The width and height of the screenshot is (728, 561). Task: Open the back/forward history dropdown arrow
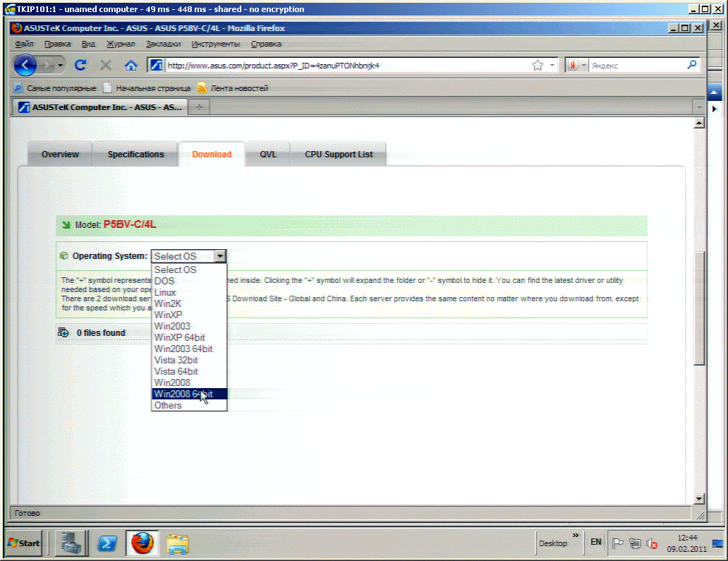(61, 66)
